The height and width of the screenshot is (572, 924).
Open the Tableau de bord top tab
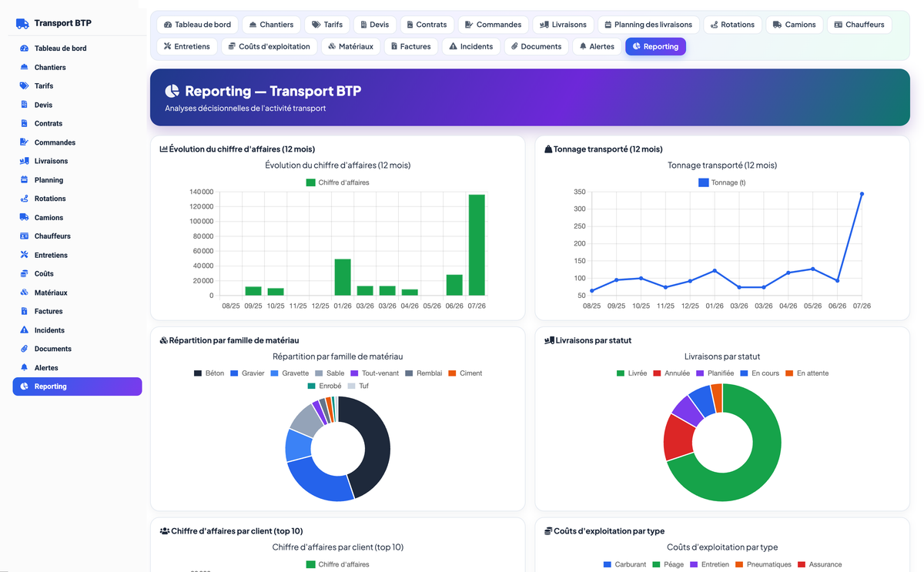tap(197, 25)
